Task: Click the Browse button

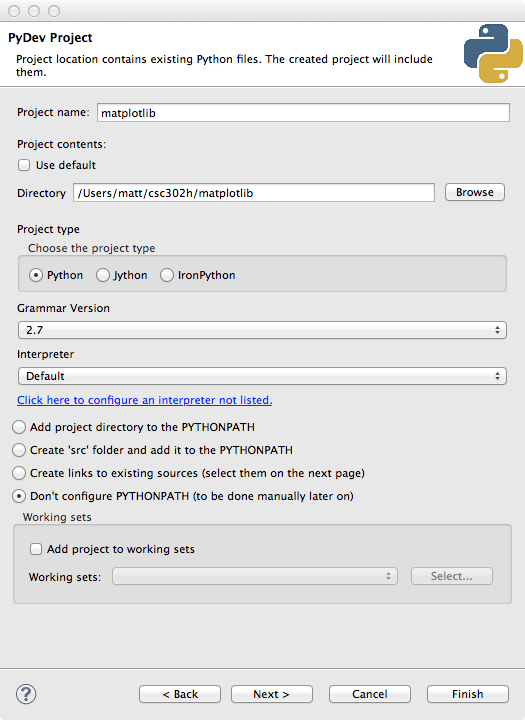Action: pyautogui.click(x=474, y=192)
